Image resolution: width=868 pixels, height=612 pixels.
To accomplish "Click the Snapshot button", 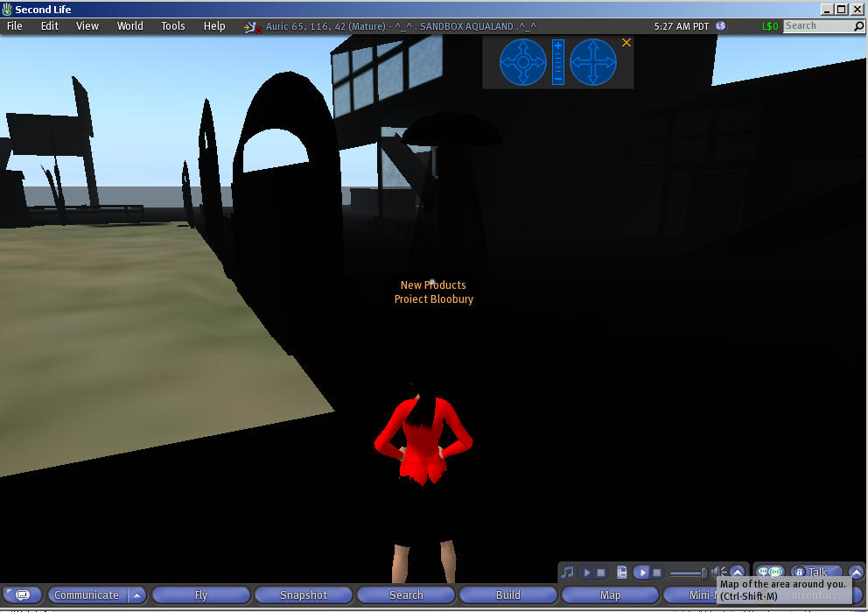I will (304, 594).
